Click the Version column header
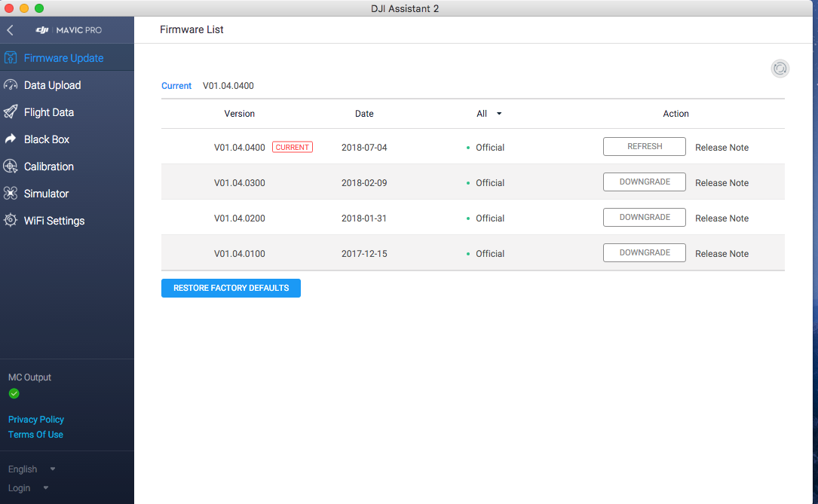 click(240, 114)
